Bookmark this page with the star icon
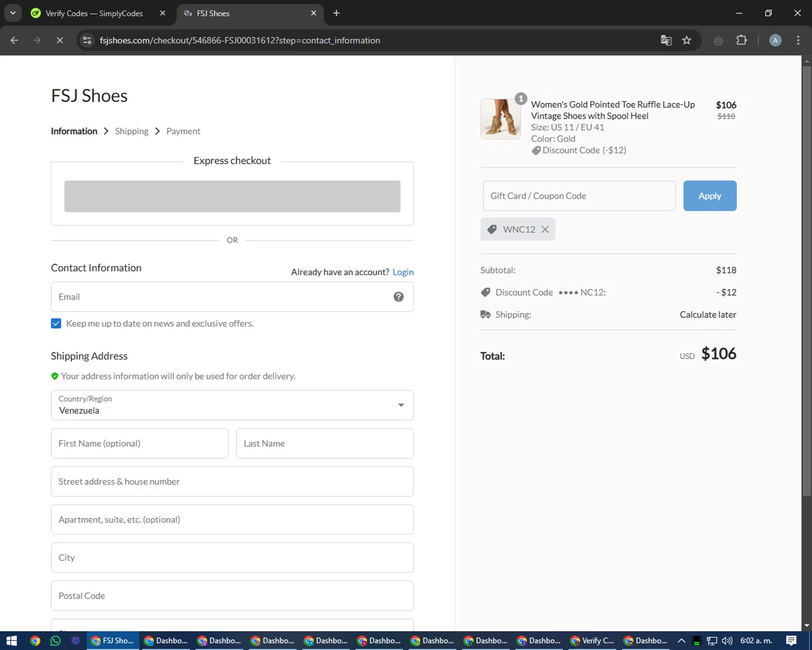The height and width of the screenshot is (650, 812). click(x=686, y=41)
